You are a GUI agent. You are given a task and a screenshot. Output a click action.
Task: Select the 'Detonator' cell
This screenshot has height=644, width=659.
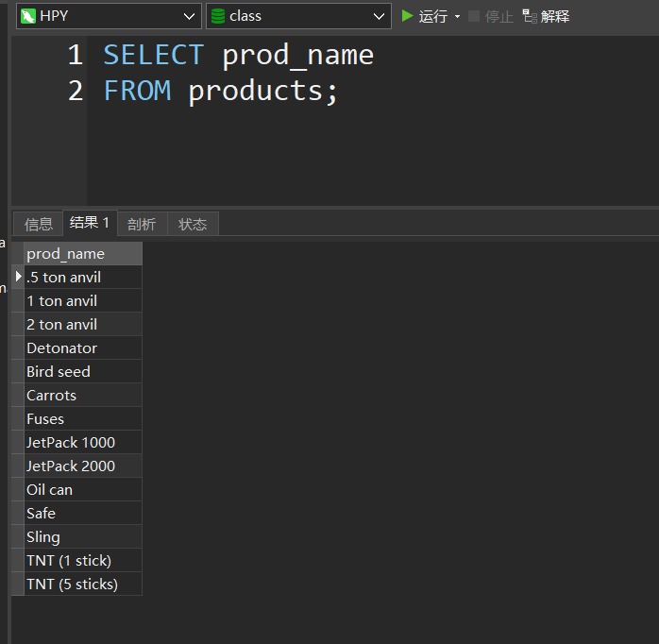(x=83, y=347)
